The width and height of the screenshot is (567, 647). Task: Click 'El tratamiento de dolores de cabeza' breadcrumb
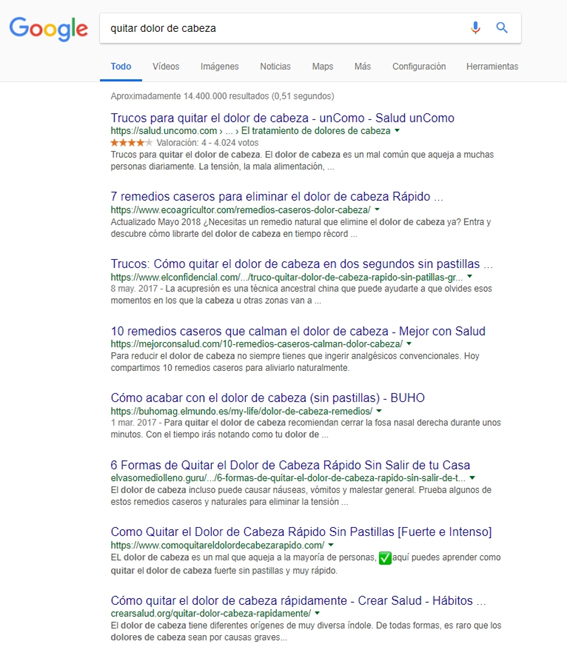point(316,131)
